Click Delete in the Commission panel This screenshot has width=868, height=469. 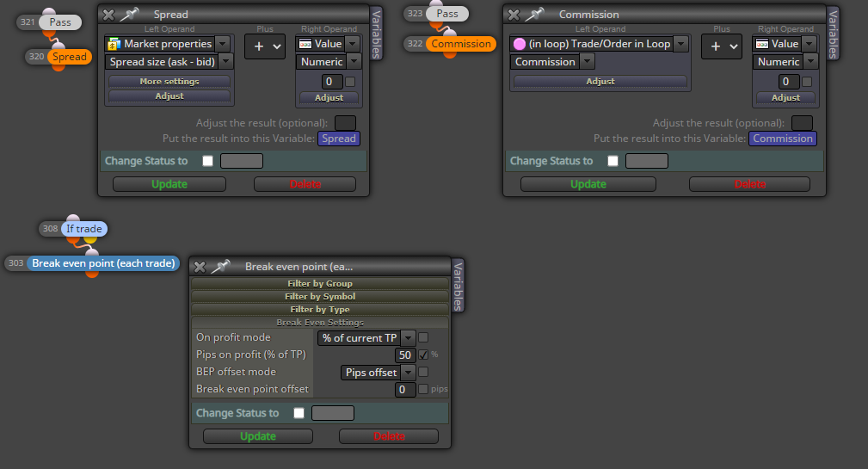(749, 184)
